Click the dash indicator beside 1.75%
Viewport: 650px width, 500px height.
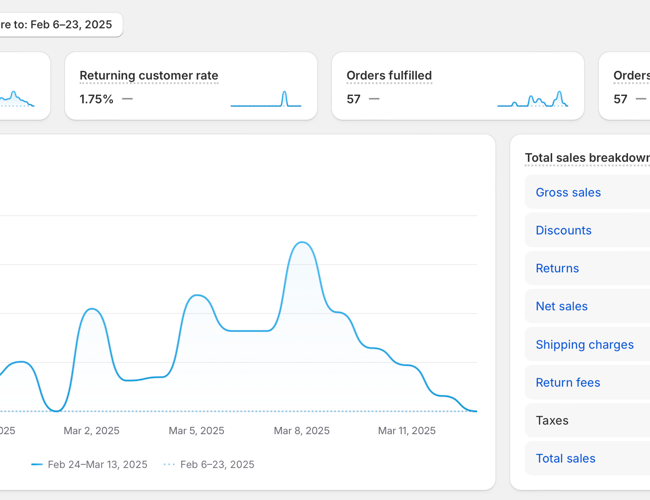coord(127,99)
